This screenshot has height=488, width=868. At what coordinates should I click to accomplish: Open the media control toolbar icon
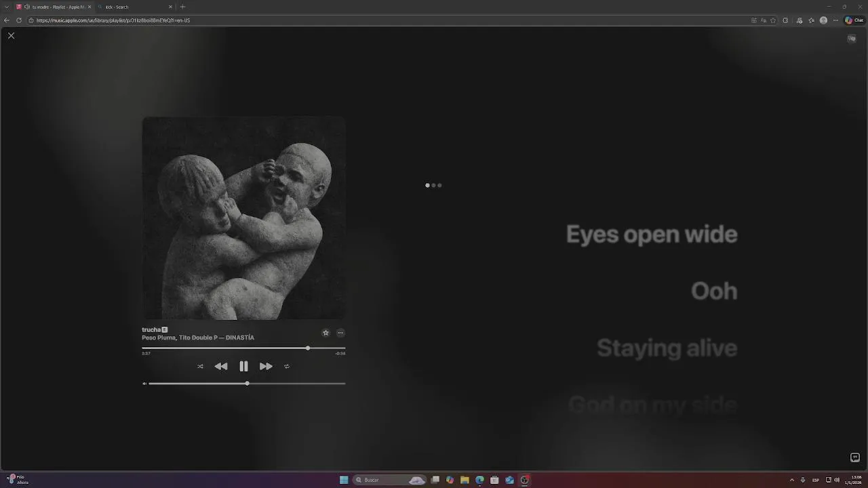[800, 20]
